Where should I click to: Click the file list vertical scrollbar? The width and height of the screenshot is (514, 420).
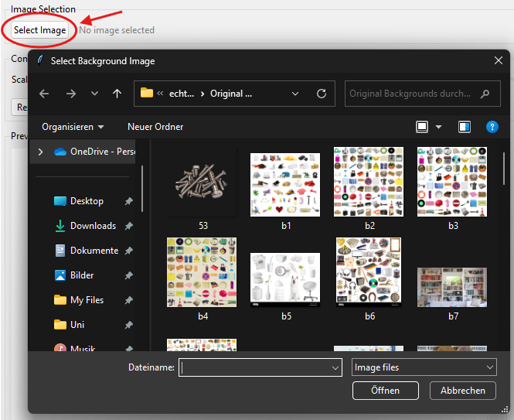504,169
